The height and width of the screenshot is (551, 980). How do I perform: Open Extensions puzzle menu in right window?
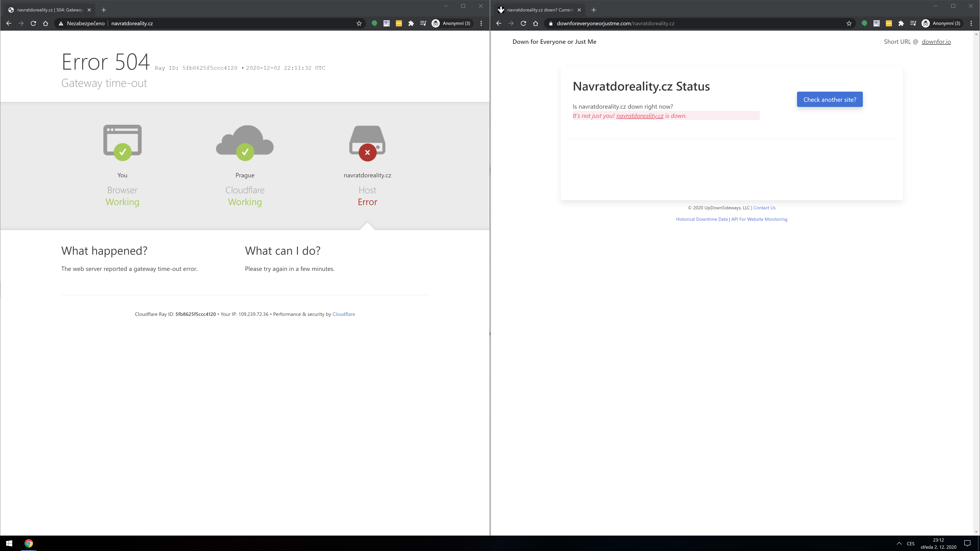pos(901,23)
